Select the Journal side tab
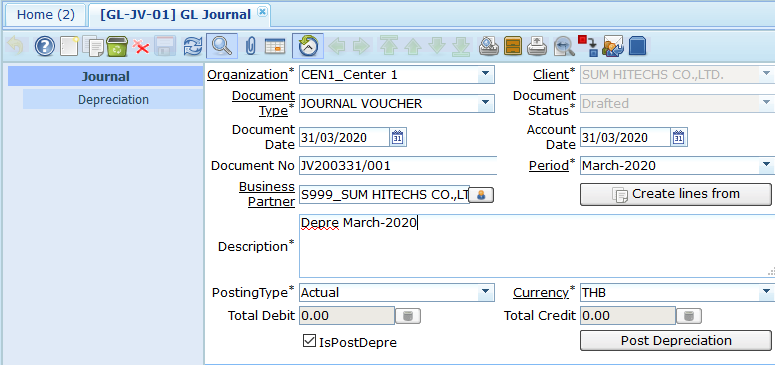Image resolution: width=775 pixels, height=365 pixels. [x=105, y=76]
